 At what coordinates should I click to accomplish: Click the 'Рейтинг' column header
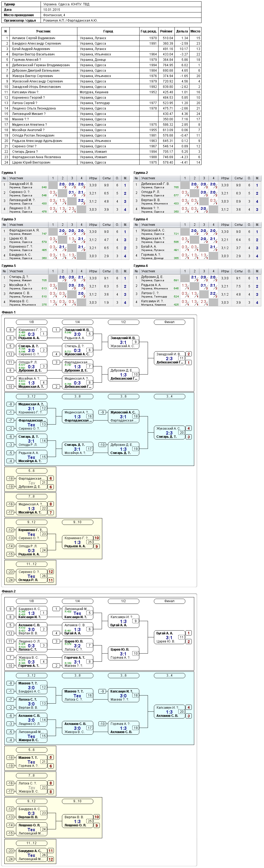pos(167,31)
